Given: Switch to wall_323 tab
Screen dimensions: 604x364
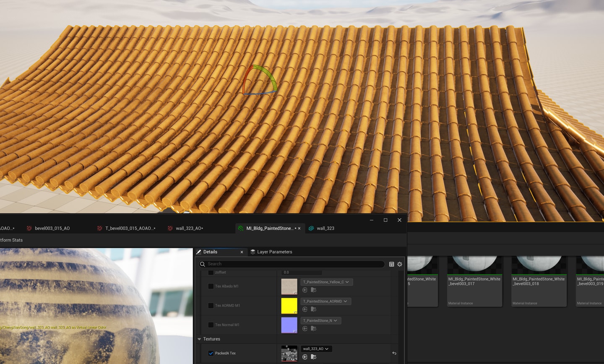Looking at the screenshot, I should point(325,228).
